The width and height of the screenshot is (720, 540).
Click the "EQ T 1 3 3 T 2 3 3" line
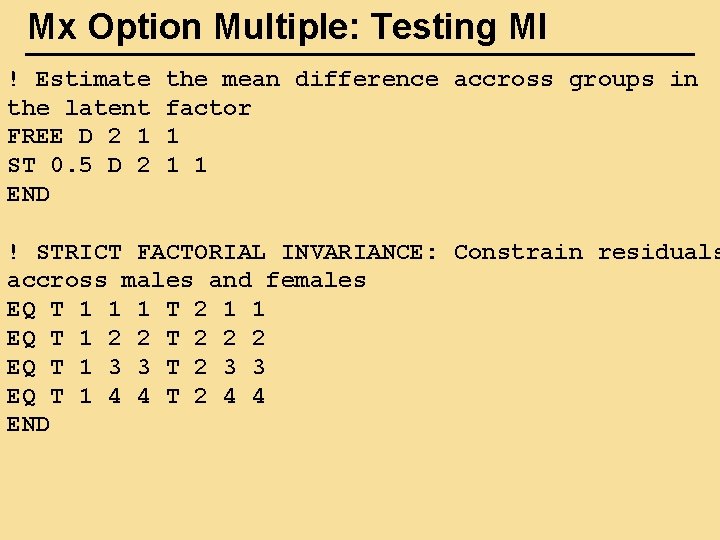pos(135,367)
